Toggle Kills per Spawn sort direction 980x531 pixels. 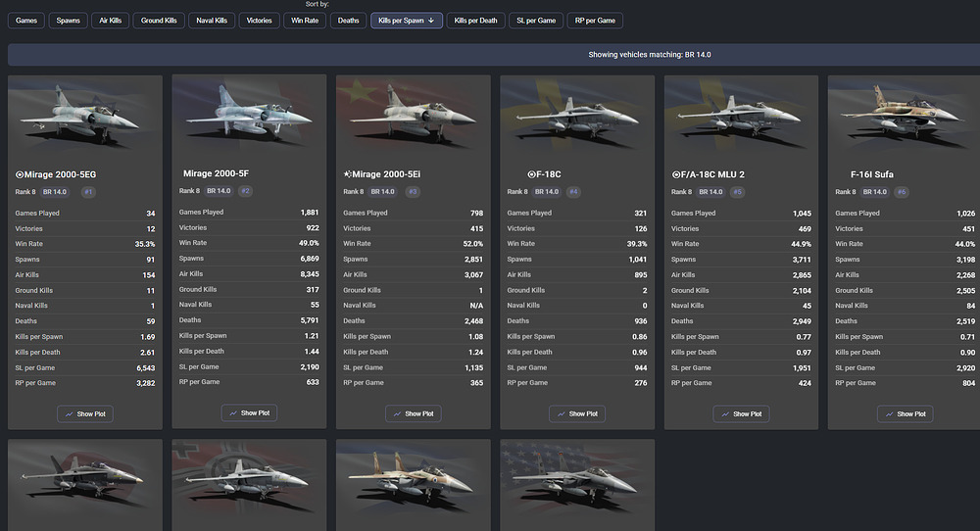click(x=407, y=21)
